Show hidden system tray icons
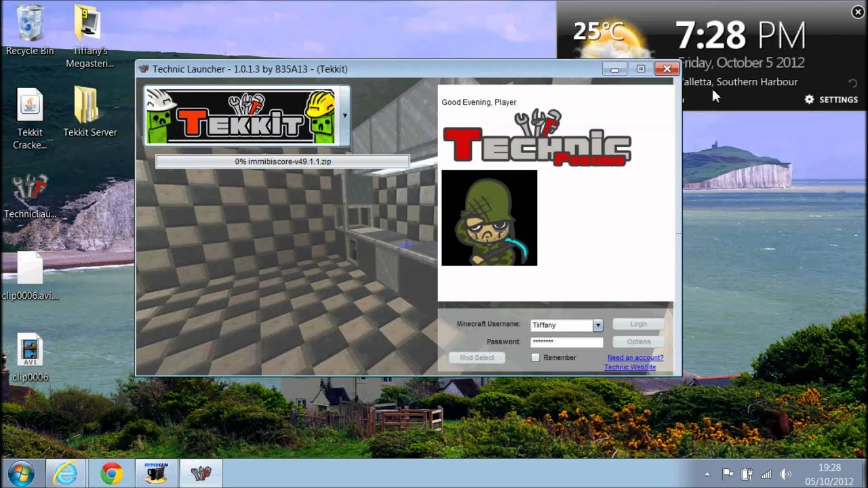Image resolution: width=868 pixels, height=488 pixels. (707, 474)
